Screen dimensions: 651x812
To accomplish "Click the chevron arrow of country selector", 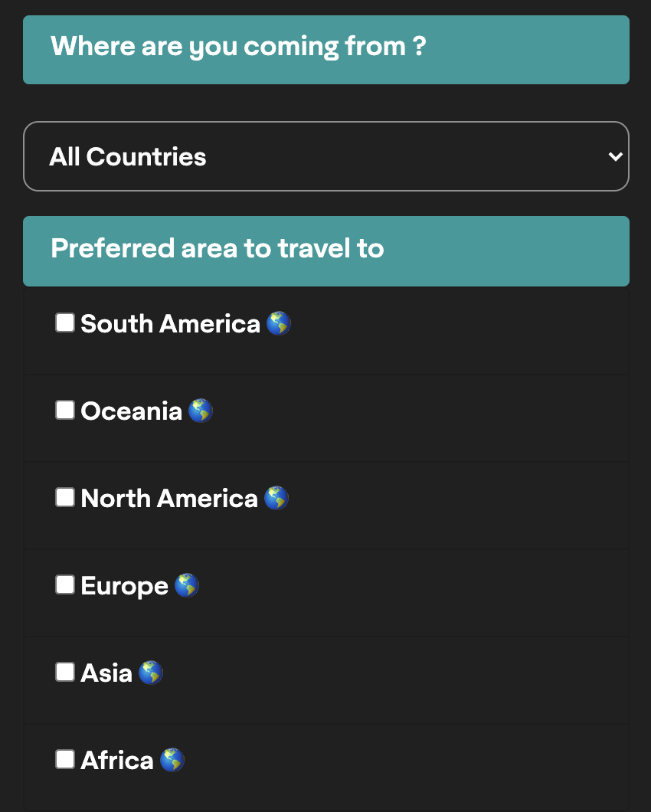I will click(x=615, y=156).
